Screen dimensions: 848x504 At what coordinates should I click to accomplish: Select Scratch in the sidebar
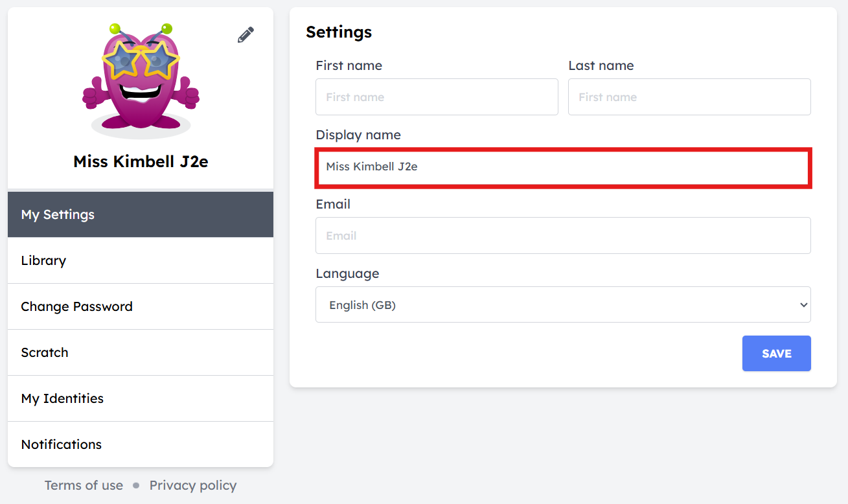tap(141, 352)
